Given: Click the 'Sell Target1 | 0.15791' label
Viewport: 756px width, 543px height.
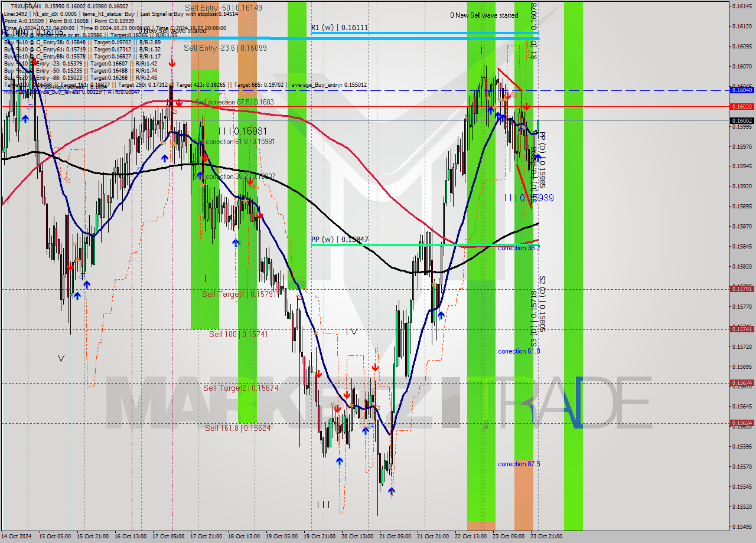Looking at the screenshot, I should click(x=239, y=294).
